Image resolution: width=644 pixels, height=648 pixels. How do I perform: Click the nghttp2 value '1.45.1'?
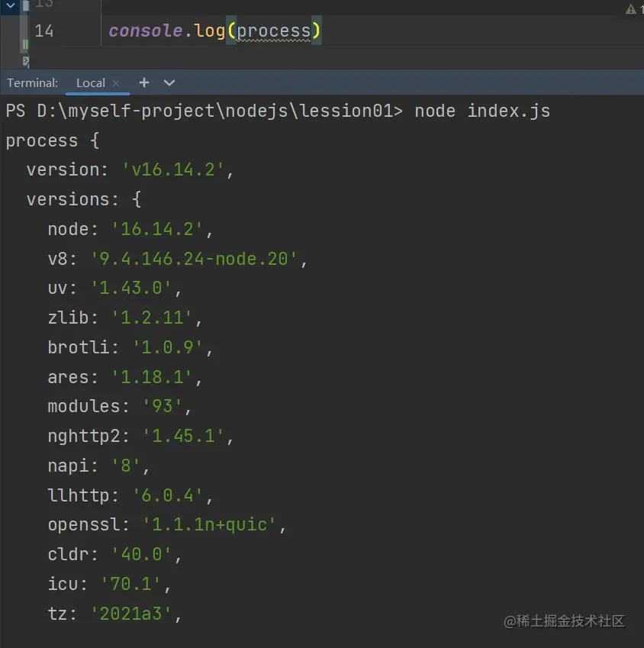point(183,436)
